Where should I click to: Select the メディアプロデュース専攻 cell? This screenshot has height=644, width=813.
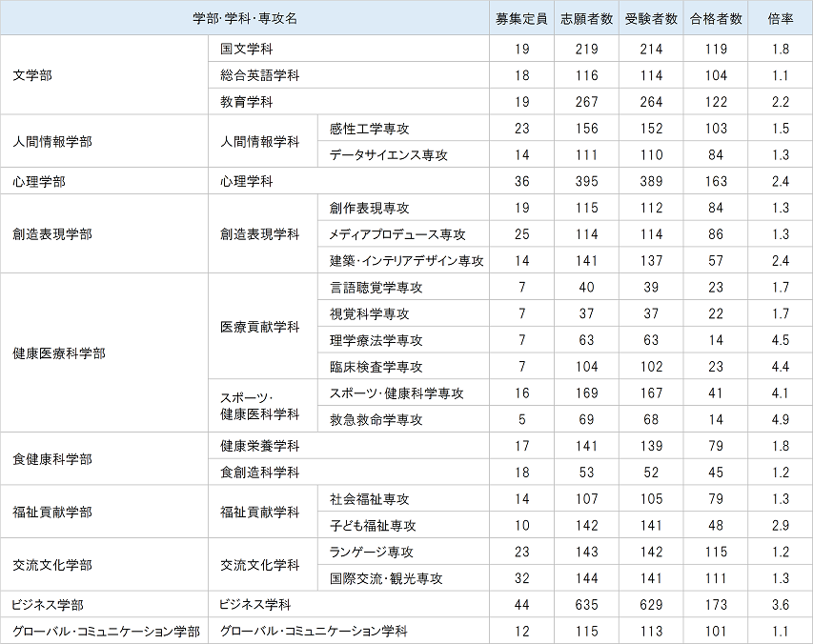(396, 234)
